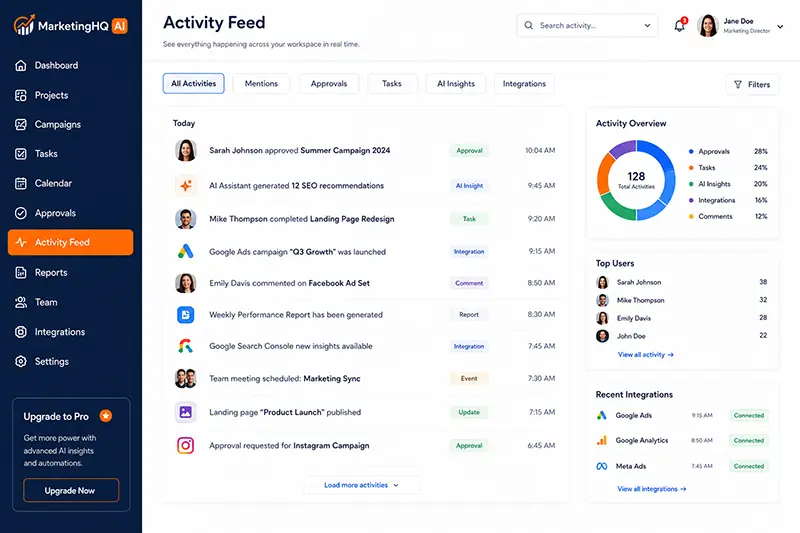This screenshot has width=800, height=533.
Task: Follow the View all activity link
Action: pos(646,354)
